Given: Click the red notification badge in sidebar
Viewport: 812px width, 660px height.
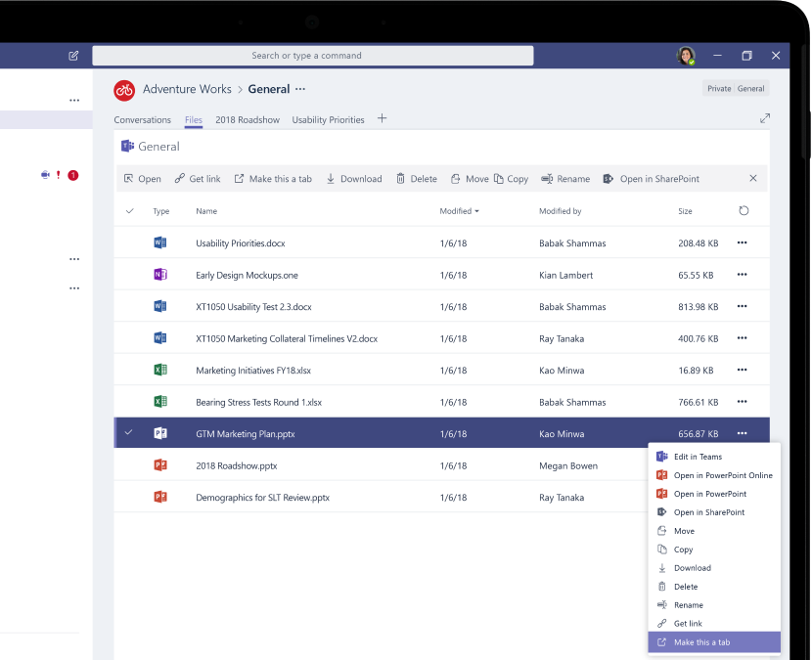Looking at the screenshot, I should coord(73,175).
